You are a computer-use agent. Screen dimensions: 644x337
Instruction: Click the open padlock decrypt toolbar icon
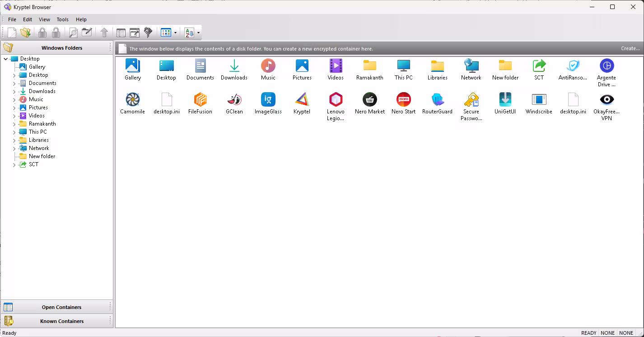56,33
